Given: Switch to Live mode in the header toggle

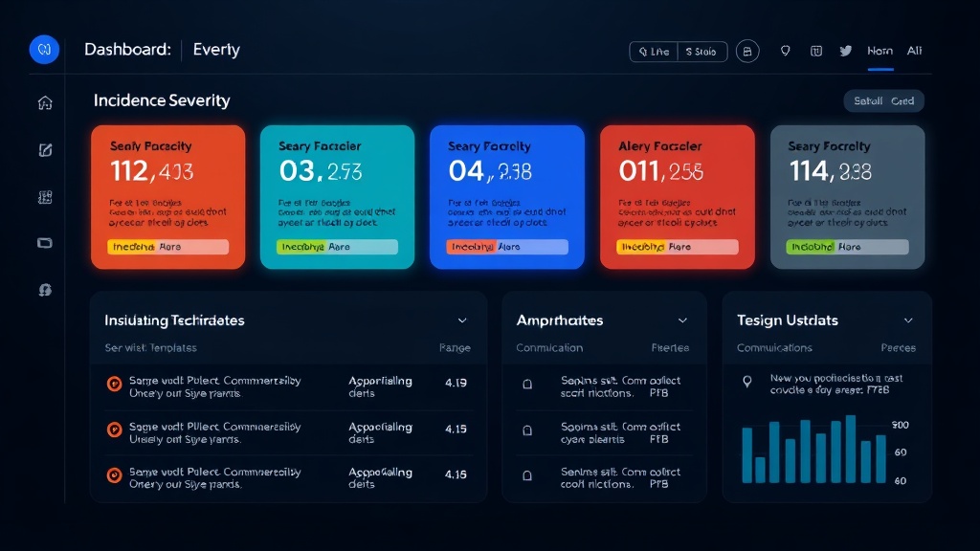Looking at the screenshot, I should point(654,51).
